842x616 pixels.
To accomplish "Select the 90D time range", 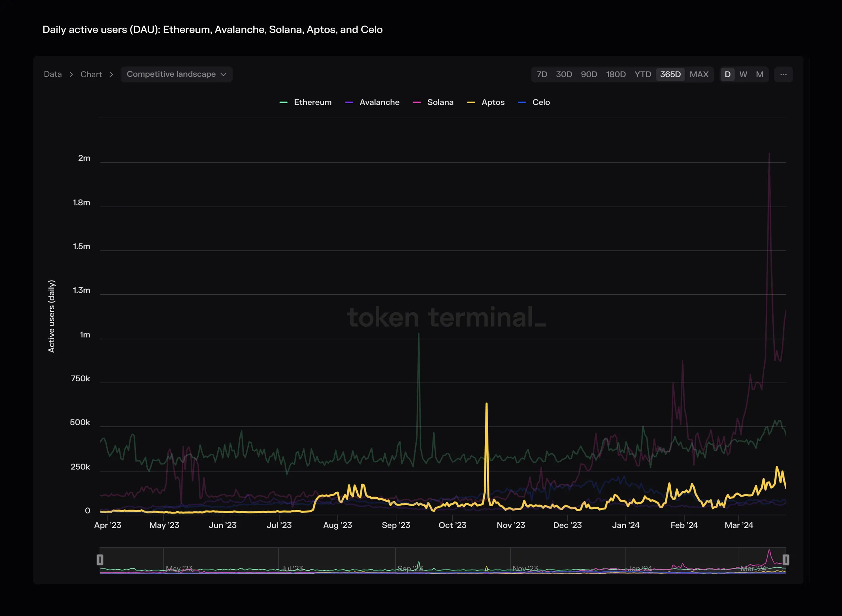I will 589,74.
